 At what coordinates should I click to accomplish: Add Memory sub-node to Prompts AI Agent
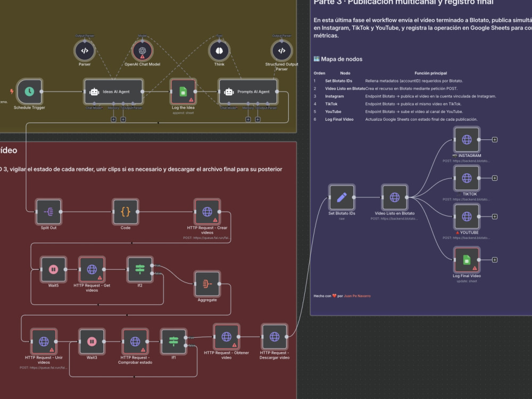(248, 119)
